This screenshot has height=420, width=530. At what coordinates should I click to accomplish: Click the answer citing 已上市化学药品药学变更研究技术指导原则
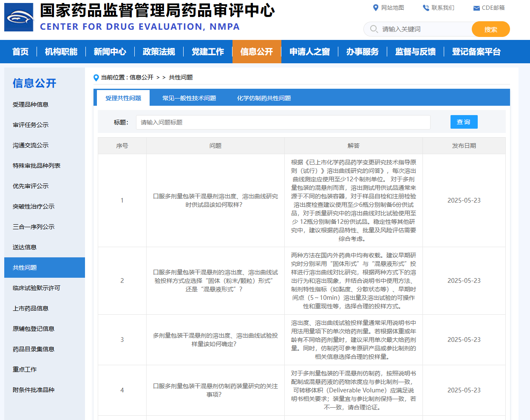[354, 200]
